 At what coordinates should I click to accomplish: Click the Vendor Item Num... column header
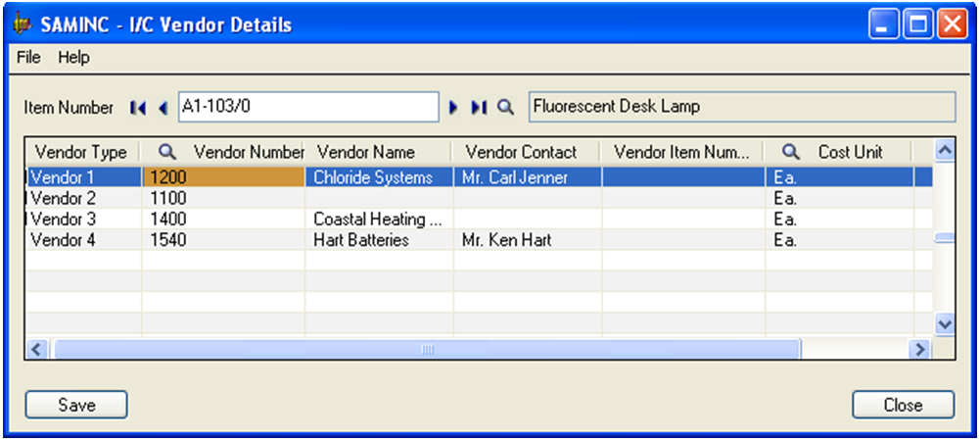click(681, 152)
